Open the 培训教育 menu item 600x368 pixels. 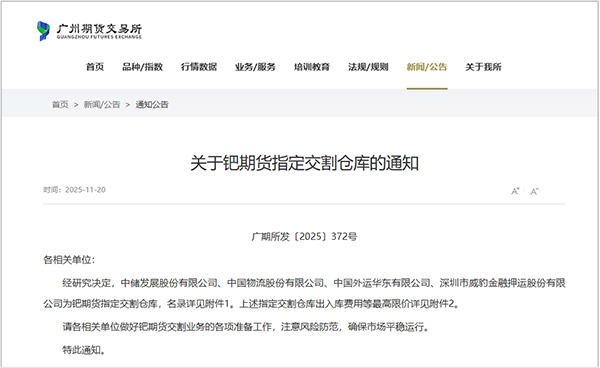312,67
